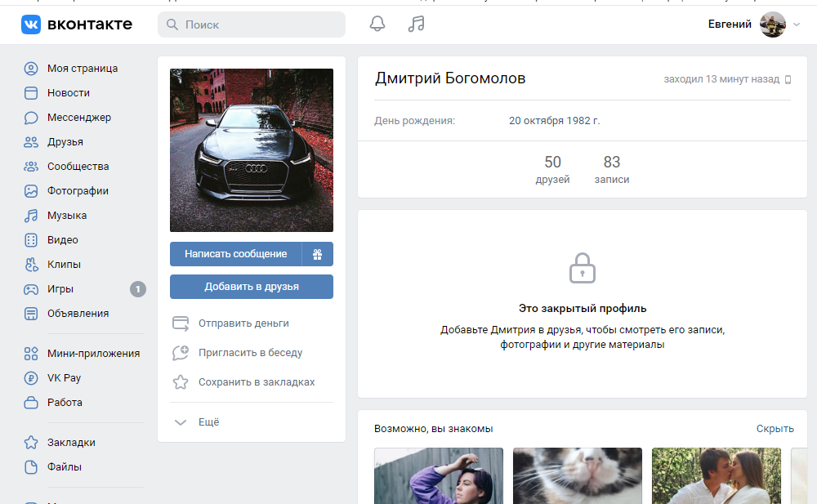Click the Это закрытый профиль heading
This screenshot has width=817, height=504.
(x=583, y=308)
